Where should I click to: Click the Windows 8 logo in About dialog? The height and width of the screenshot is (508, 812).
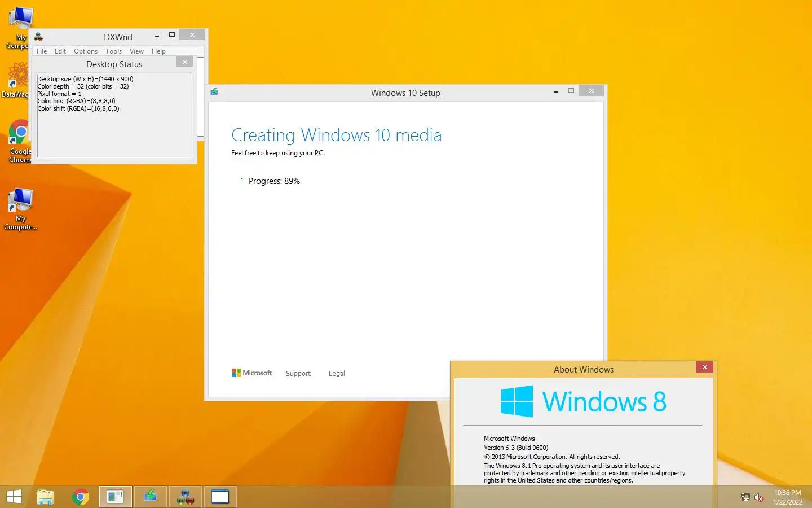(584, 401)
